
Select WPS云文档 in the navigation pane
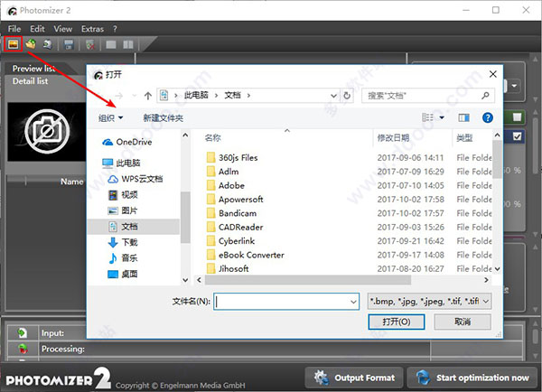pos(135,179)
